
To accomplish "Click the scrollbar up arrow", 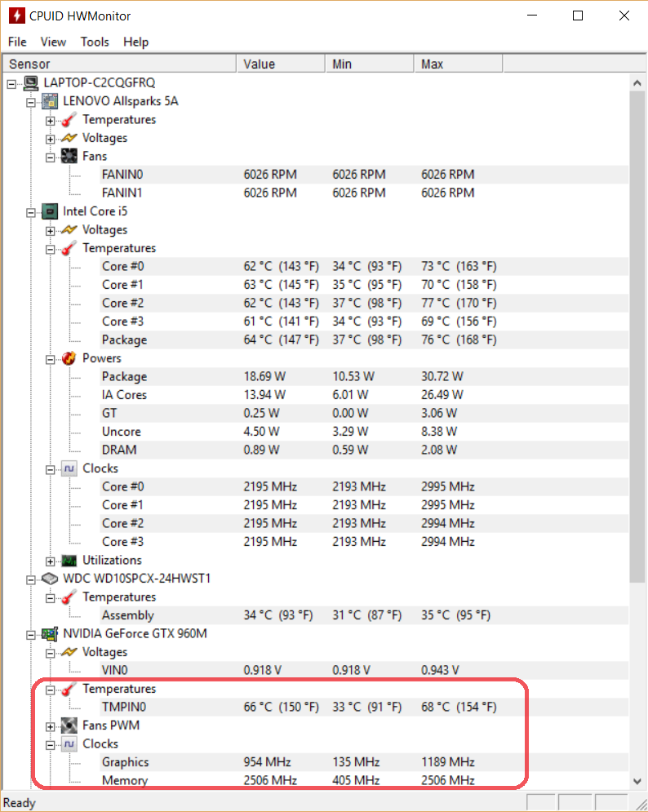I will (637, 83).
